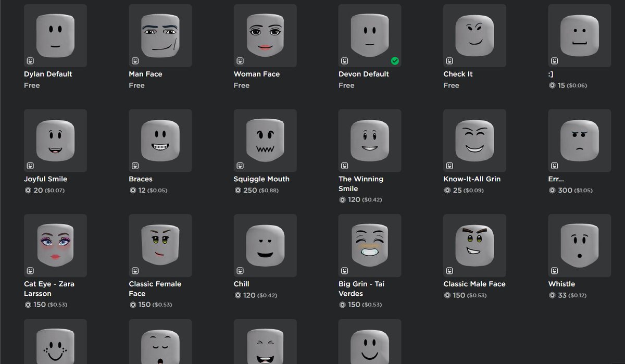Click the face-type icon on :] item

tap(555, 61)
